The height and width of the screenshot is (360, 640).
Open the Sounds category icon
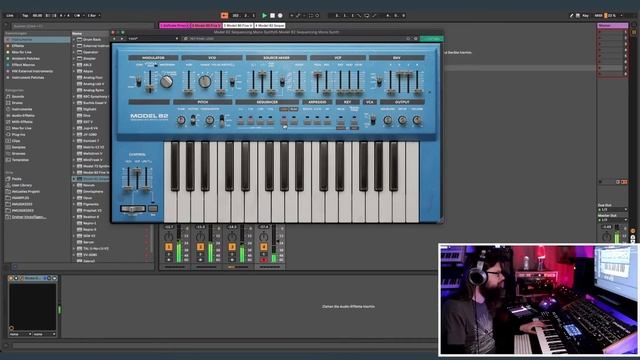pyautogui.click(x=8, y=96)
